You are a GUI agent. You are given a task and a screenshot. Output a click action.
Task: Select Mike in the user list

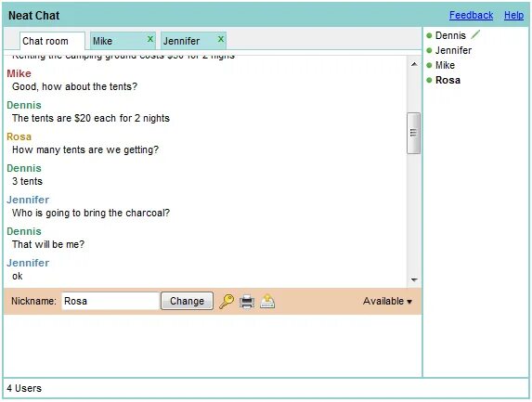click(x=445, y=66)
